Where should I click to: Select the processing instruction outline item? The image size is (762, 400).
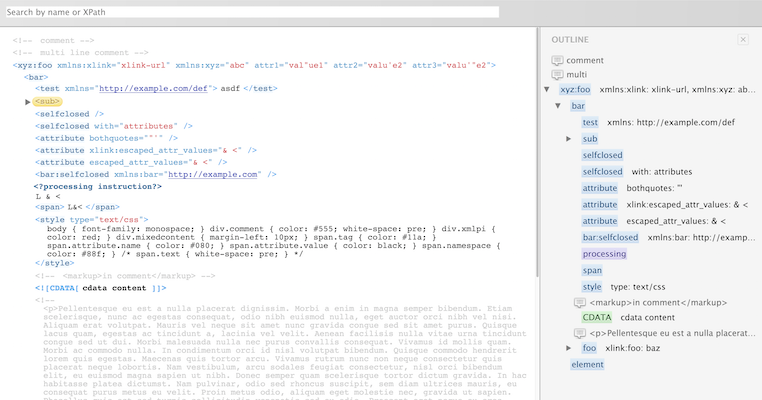[x=604, y=254]
